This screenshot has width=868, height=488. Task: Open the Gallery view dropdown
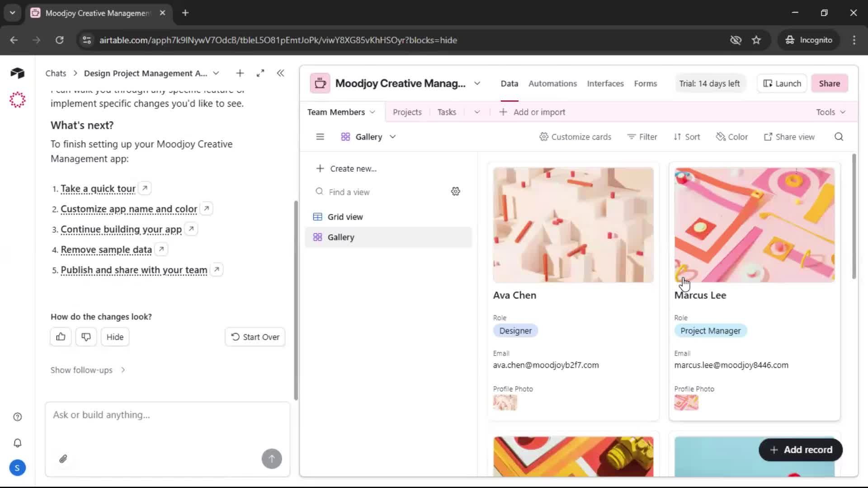click(368, 137)
